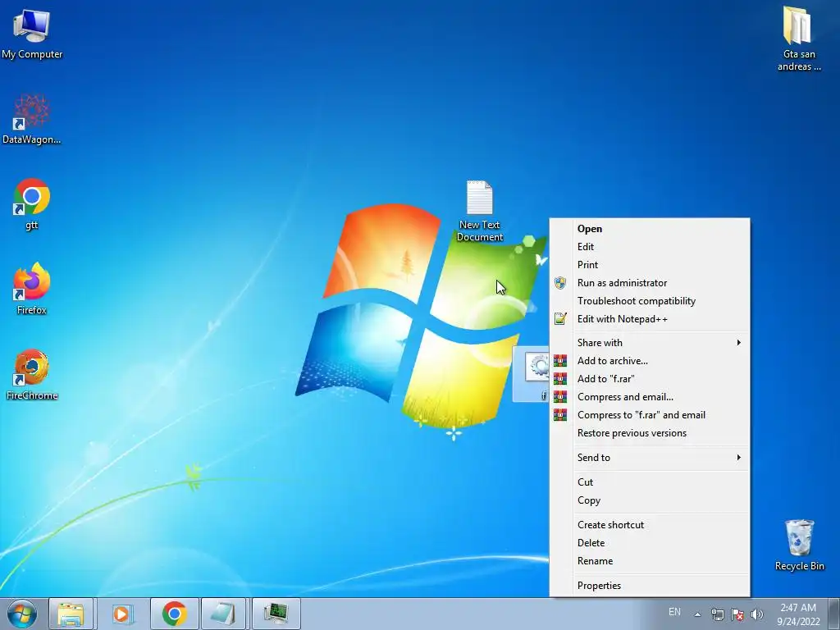Show hidden tray icons arrow
840x630 pixels.
click(697, 614)
